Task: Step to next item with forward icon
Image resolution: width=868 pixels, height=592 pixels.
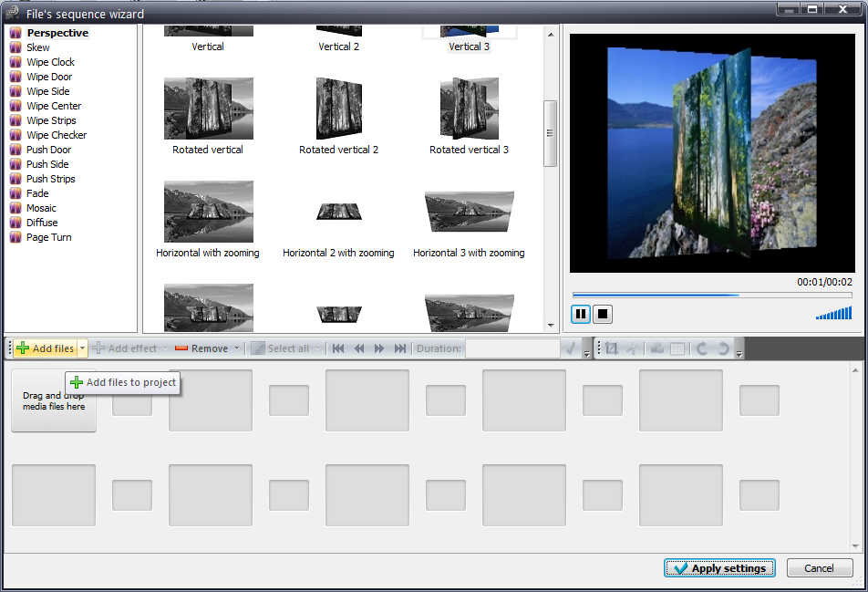Action: click(x=379, y=348)
